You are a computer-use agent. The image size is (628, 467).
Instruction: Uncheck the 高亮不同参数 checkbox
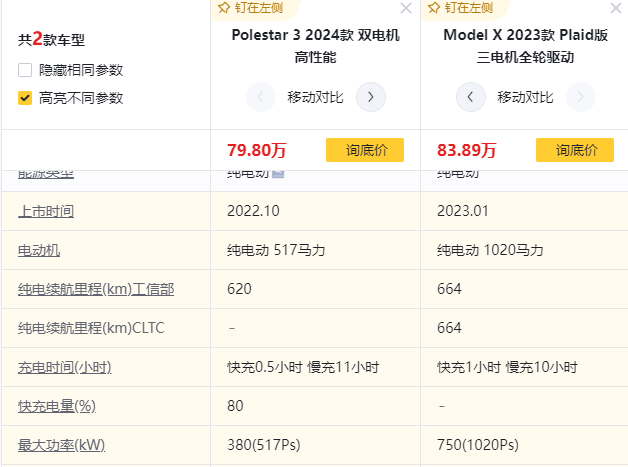coord(25,98)
